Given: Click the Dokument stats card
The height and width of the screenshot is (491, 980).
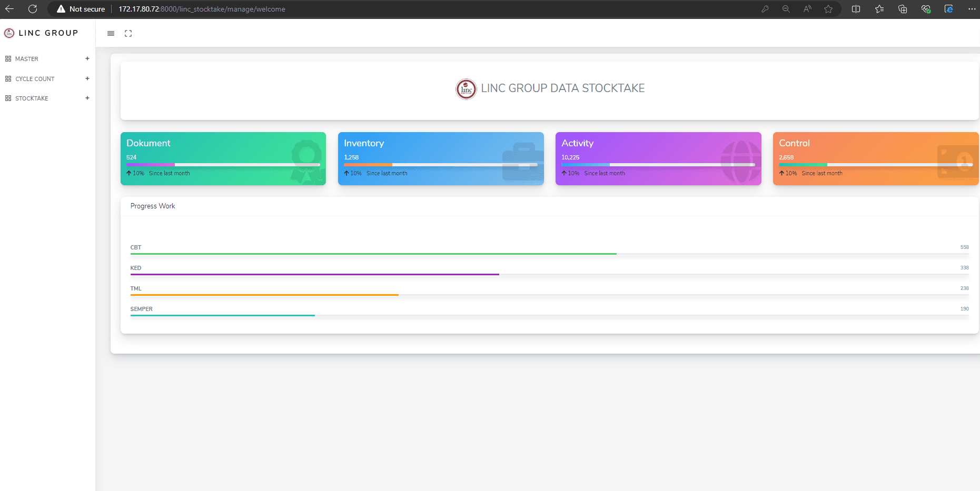Looking at the screenshot, I should [x=223, y=158].
